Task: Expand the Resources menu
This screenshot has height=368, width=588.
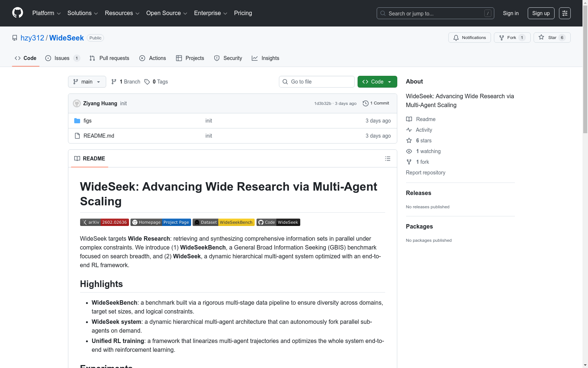Action: [122, 13]
